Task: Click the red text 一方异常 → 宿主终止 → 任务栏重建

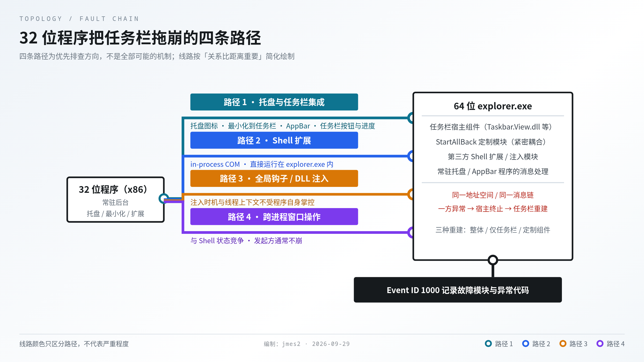Action: tap(493, 209)
